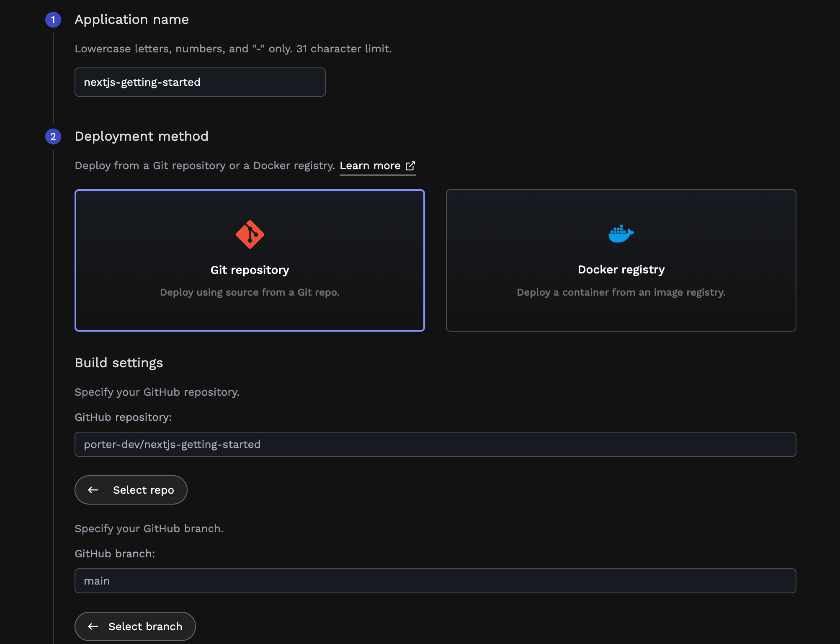
Task: Click step 1 circle badge
Action: [x=53, y=20]
